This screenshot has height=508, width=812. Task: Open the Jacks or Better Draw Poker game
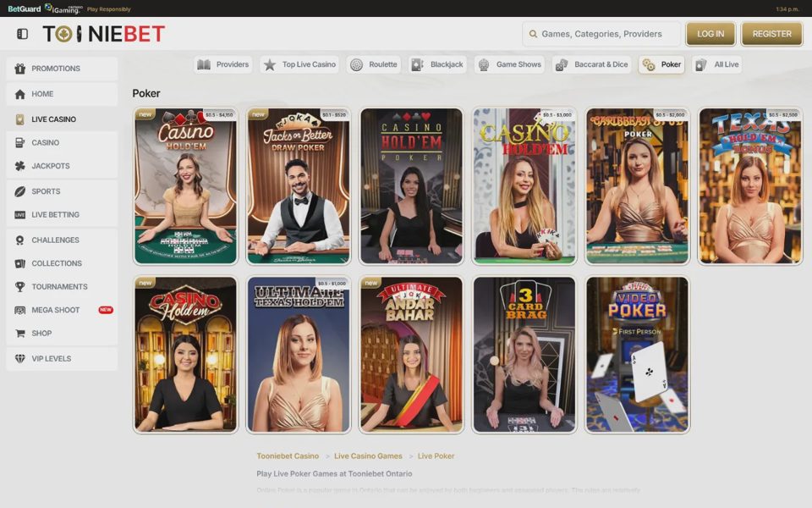pyautogui.click(x=299, y=186)
